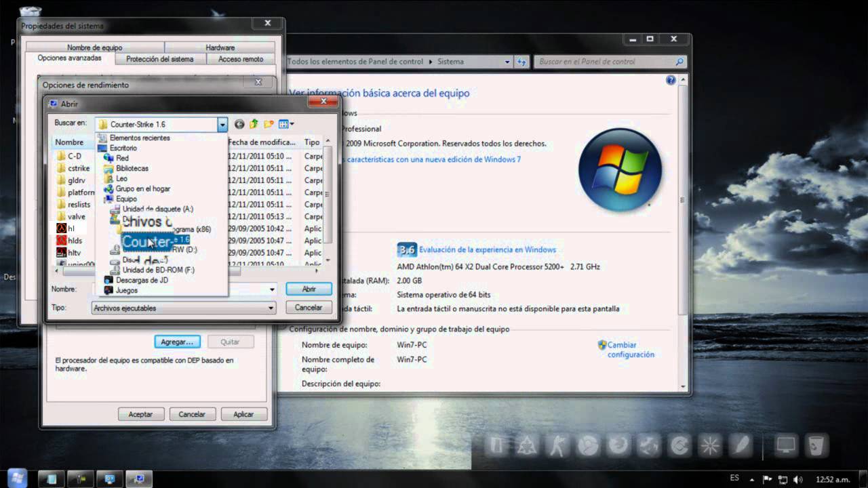
Task: Open the Windows Start orb
Action: [16, 478]
